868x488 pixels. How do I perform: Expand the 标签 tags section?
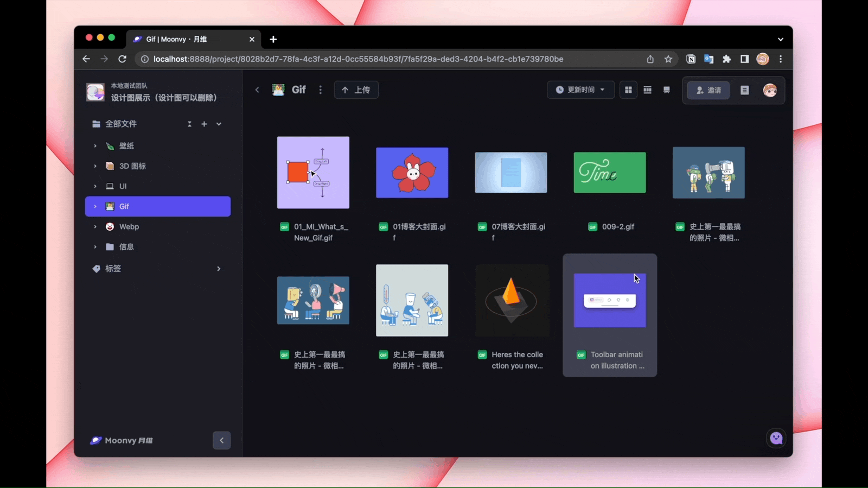(219, 269)
